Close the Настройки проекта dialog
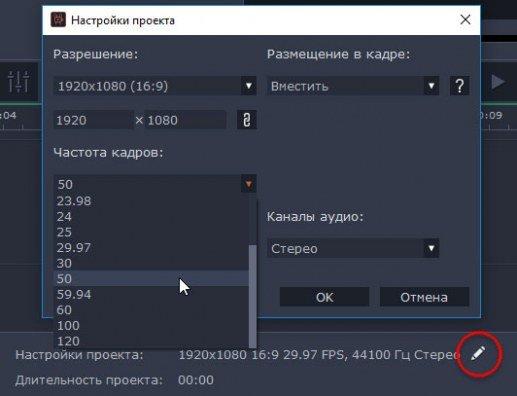The image size is (517, 396). [x=465, y=20]
